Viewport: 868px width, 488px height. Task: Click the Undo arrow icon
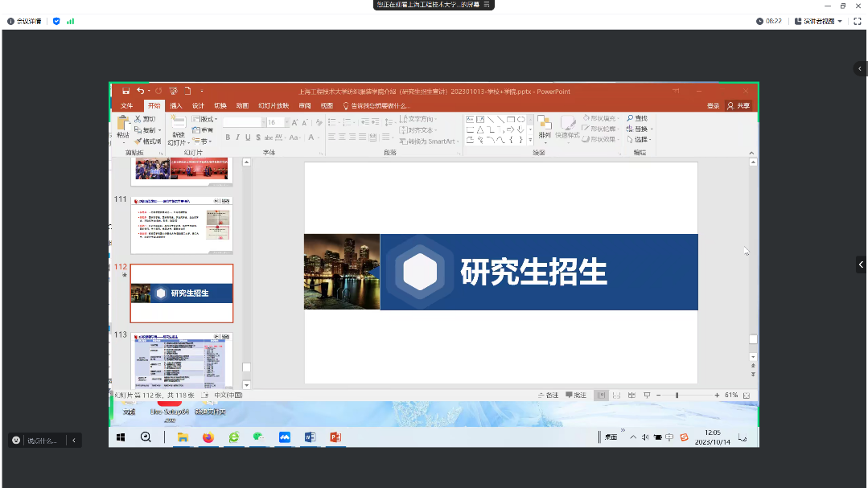coord(141,91)
